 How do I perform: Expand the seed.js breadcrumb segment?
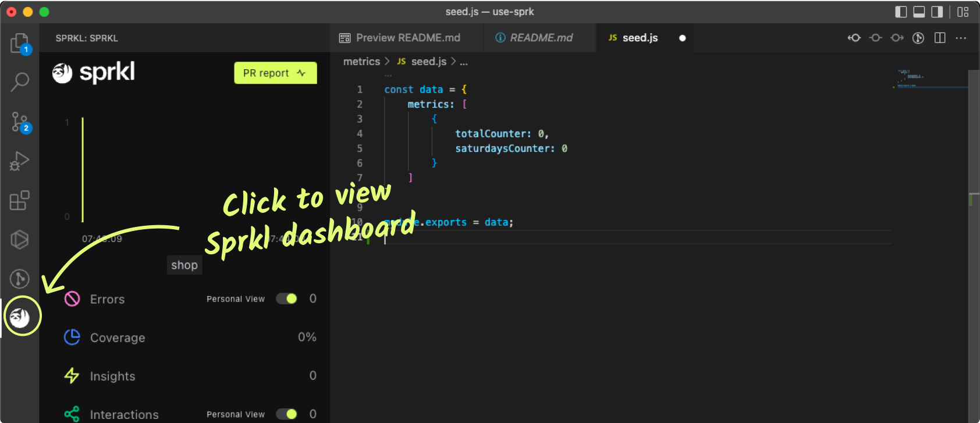coord(428,62)
